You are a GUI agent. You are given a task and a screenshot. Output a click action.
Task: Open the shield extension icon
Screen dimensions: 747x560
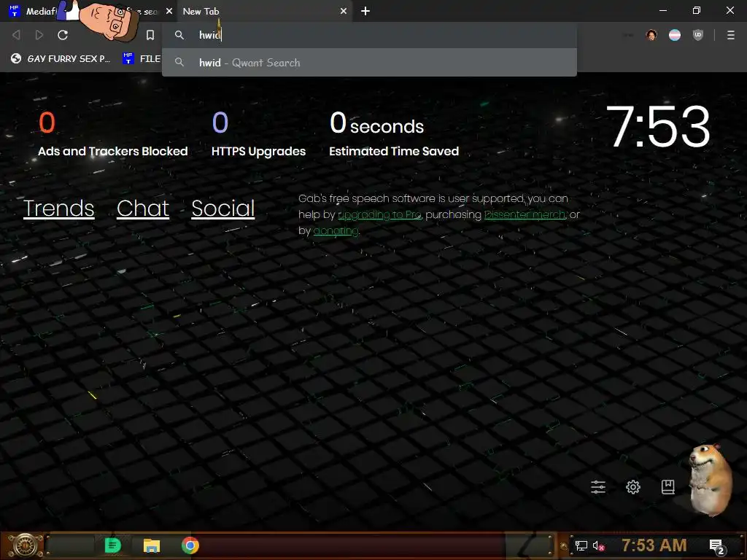point(698,35)
